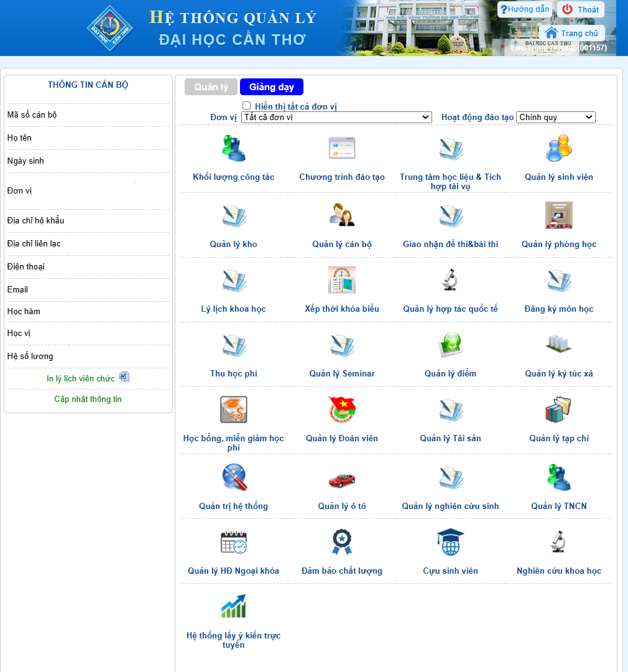Select the Xếp thời khóa biểu icon
The width and height of the screenshot is (628, 672).
(341, 280)
